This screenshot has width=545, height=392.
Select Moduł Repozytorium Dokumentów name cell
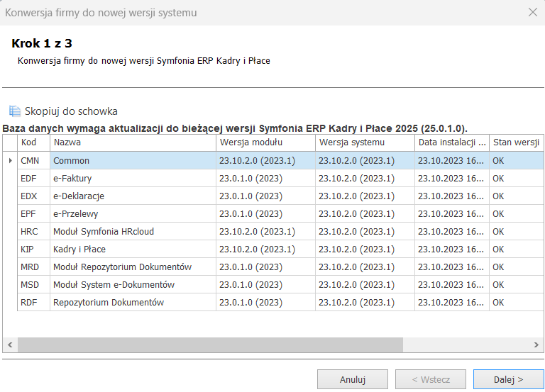tap(133, 267)
